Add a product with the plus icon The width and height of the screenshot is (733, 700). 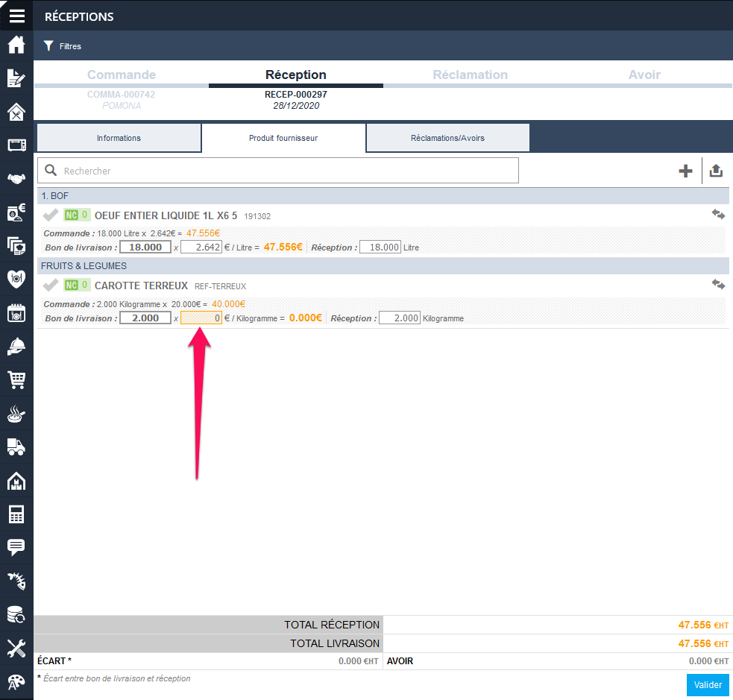pos(685,171)
